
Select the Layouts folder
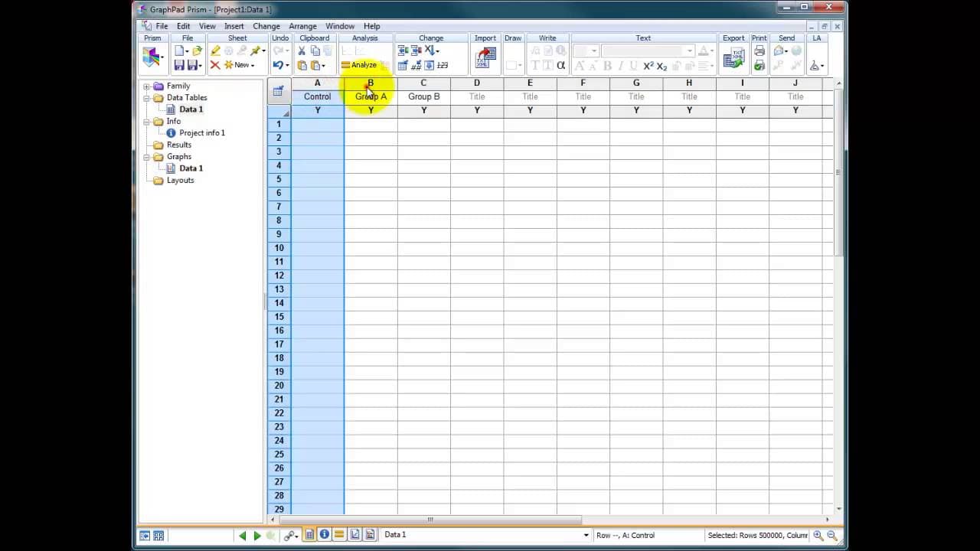[x=181, y=181]
